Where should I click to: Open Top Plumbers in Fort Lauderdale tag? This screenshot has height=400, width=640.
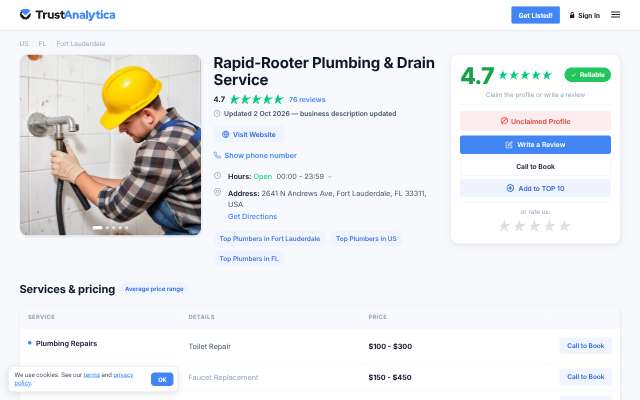(x=270, y=238)
